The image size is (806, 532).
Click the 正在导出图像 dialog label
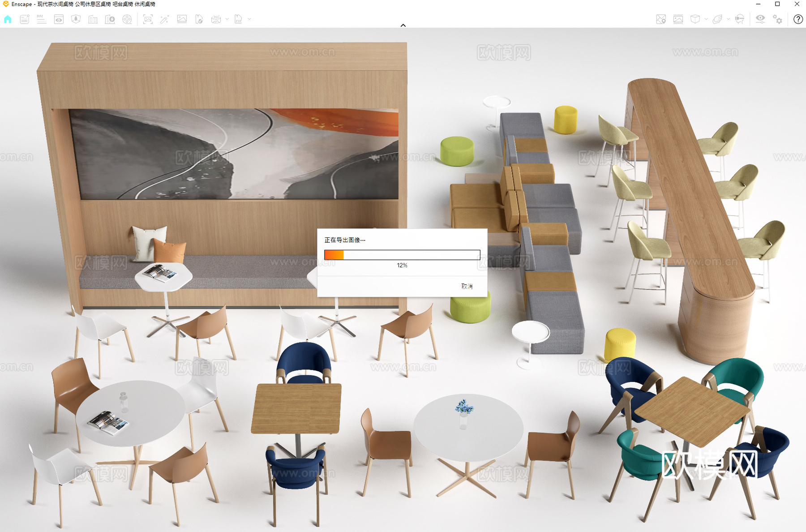click(x=345, y=240)
